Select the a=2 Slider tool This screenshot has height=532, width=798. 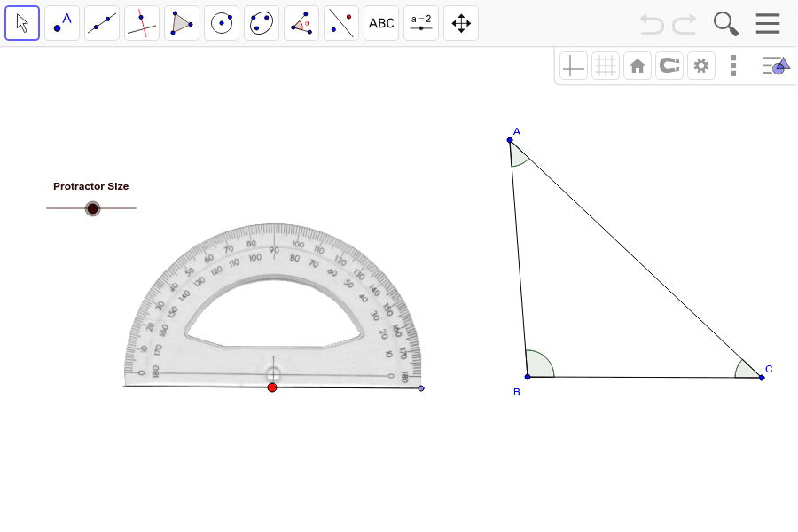(421, 23)
